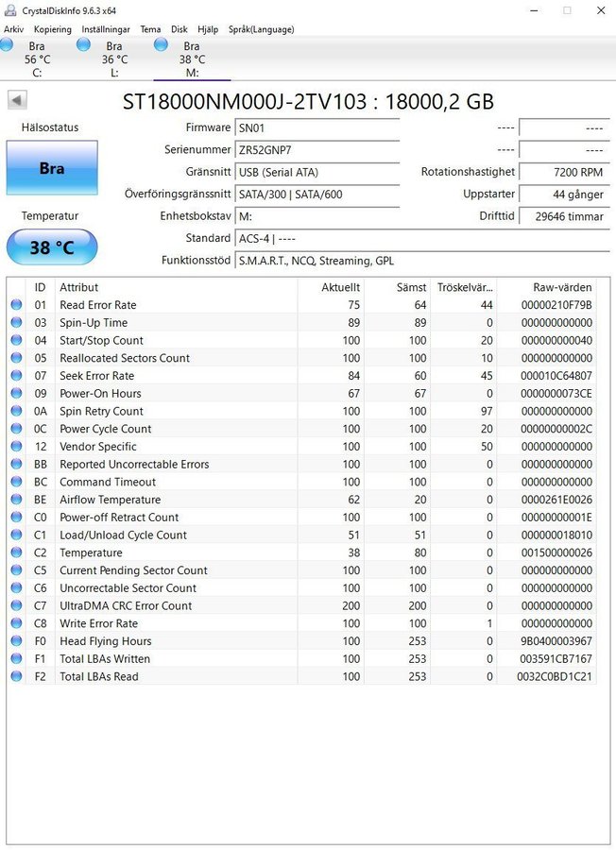Click the Temperature attribute name in row C2
This screenshot has width=616, height=850.
coord(91,552)
